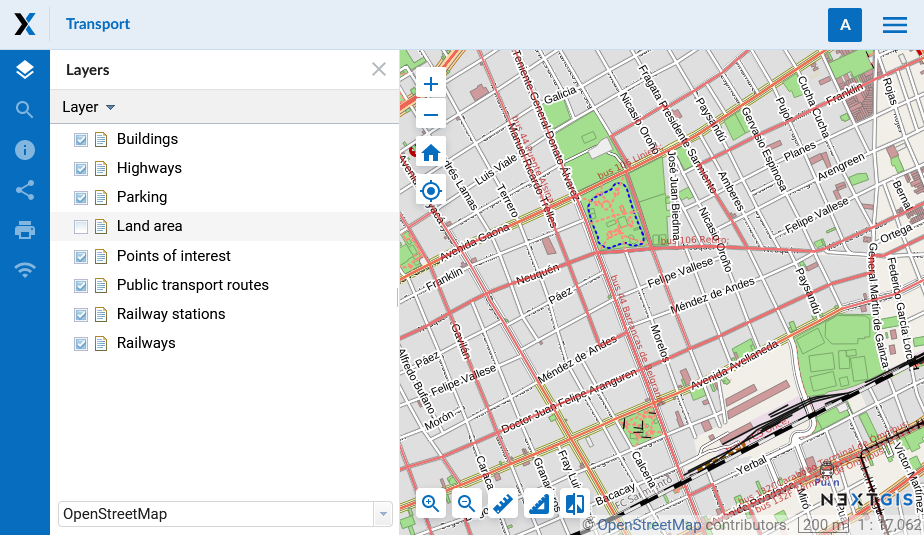The width and height of the screenshot is (924, 535).
Task: Activate the vertical swipe compare tool
Action: click(575, 504)
